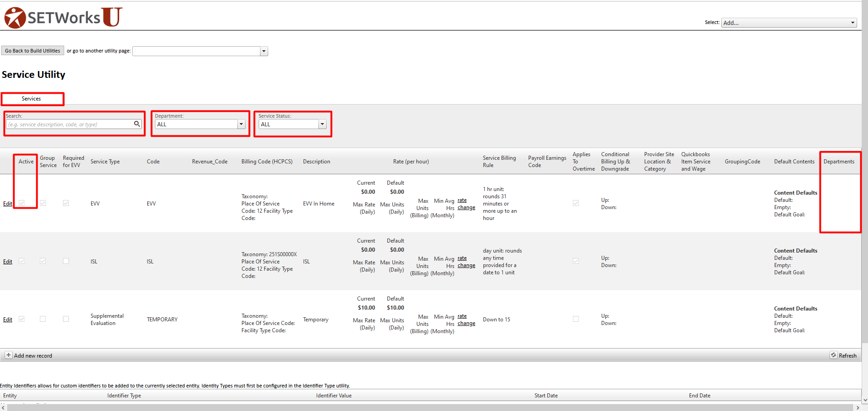
Task: Click the Revenue_Code column header
Action: pos(210,162)
